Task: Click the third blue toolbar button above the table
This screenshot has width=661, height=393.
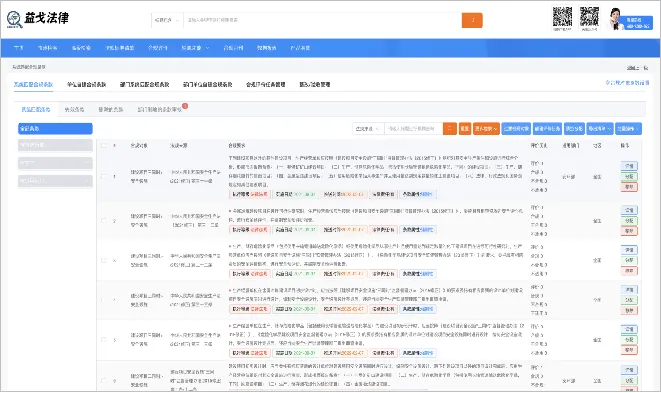Action: (574, 129)
